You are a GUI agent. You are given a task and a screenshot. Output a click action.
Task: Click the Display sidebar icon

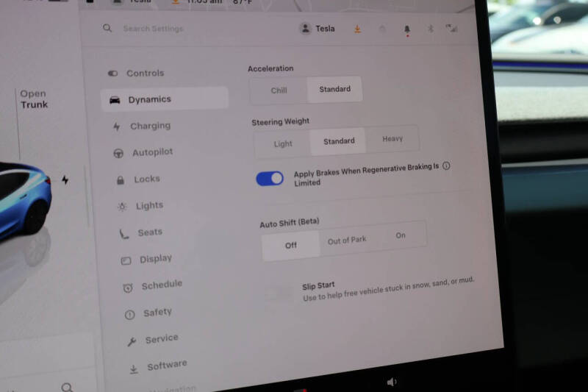(x=126, y=260)
